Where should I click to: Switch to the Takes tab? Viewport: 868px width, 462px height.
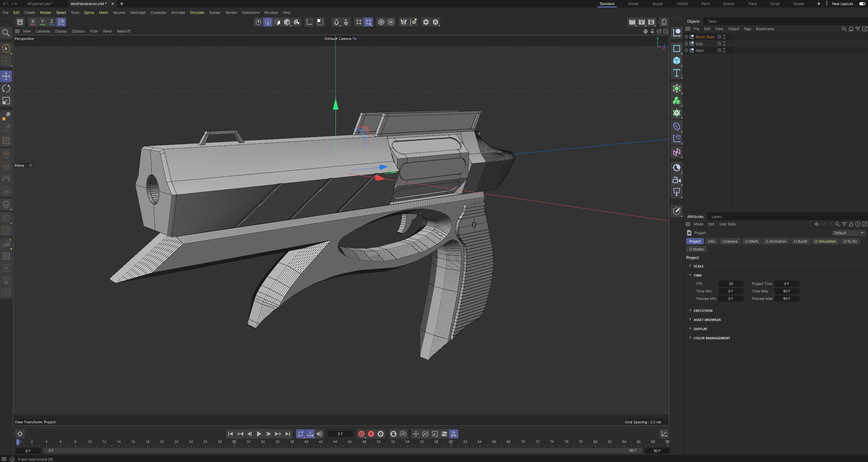(712, 21)
